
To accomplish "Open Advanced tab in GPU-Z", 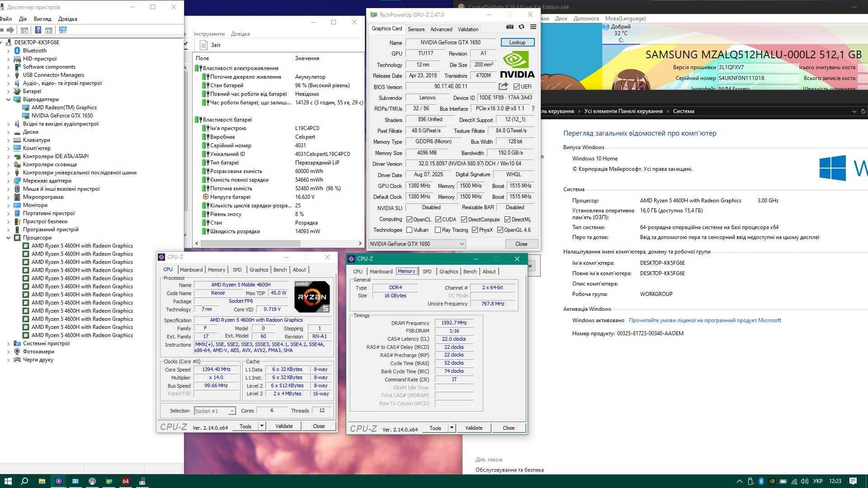I will (x=441, y=29).
